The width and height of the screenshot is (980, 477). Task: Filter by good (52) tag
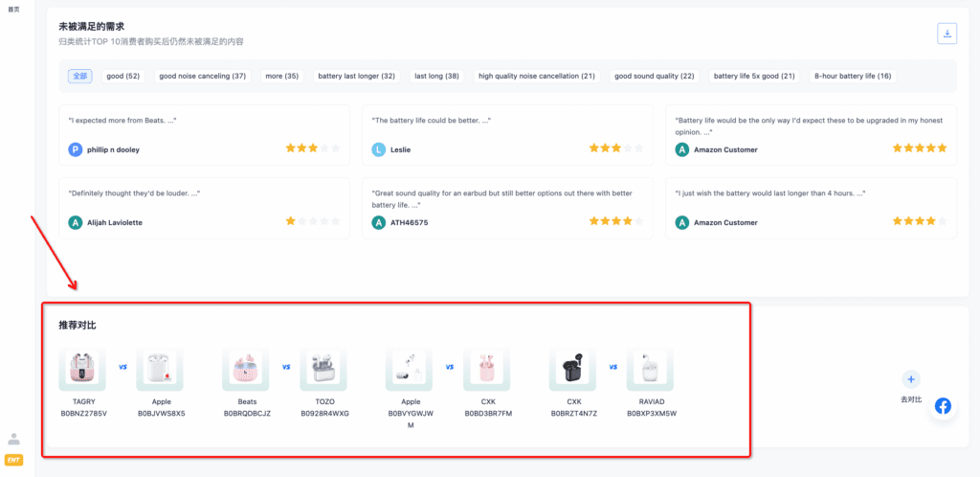[123, 77]
